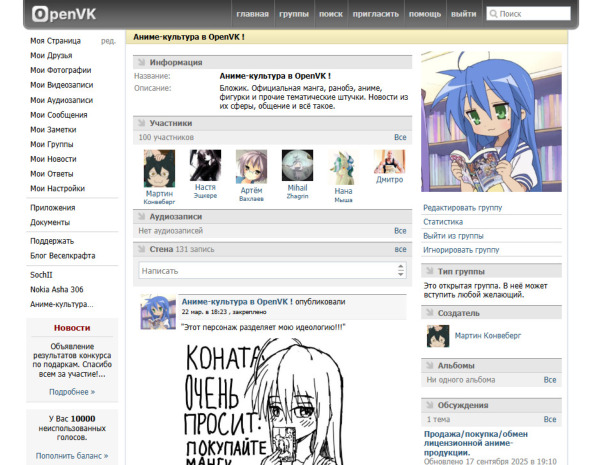
Task: Collapse the Обсуждения section arrow
Action: pos(430,405)
